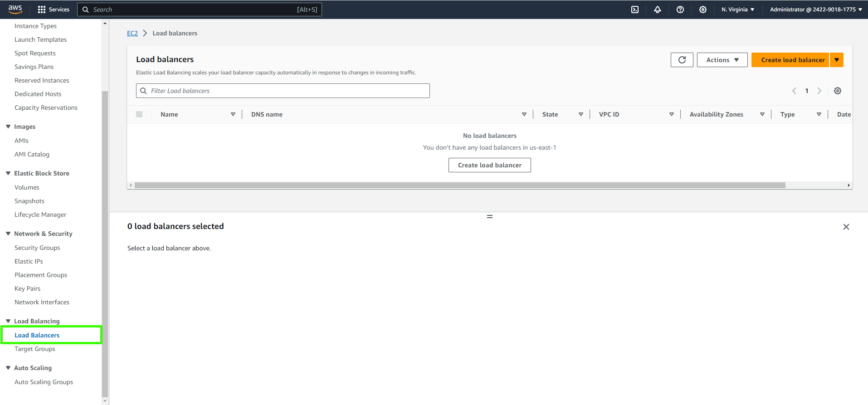Sort by State column arrow
The height and width of the screenshot is (405, 868).
(x=581, y=114)
